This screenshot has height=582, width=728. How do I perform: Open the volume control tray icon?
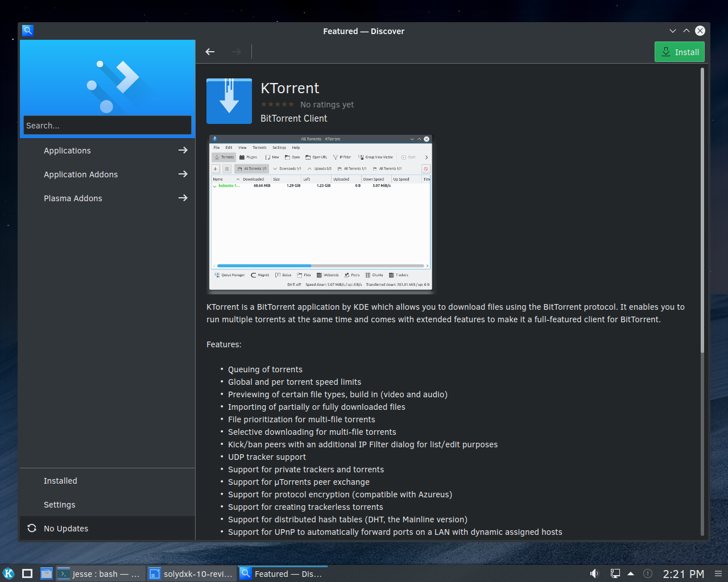(594, 573)
